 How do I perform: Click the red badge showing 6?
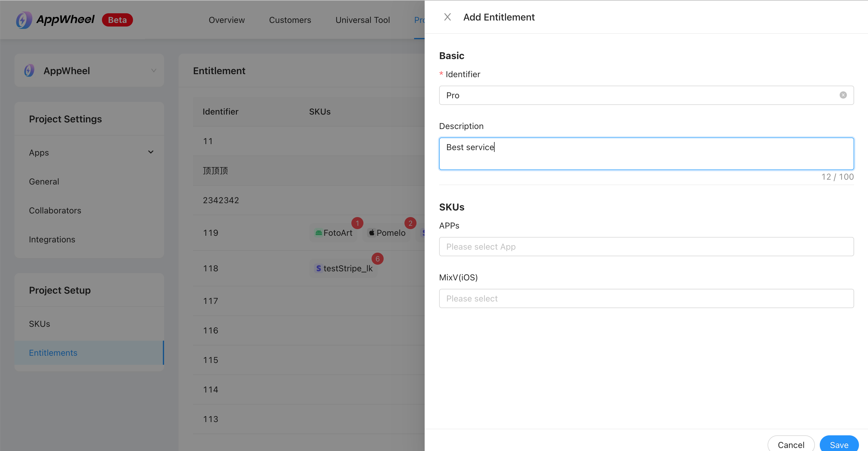tap(377, 259)
